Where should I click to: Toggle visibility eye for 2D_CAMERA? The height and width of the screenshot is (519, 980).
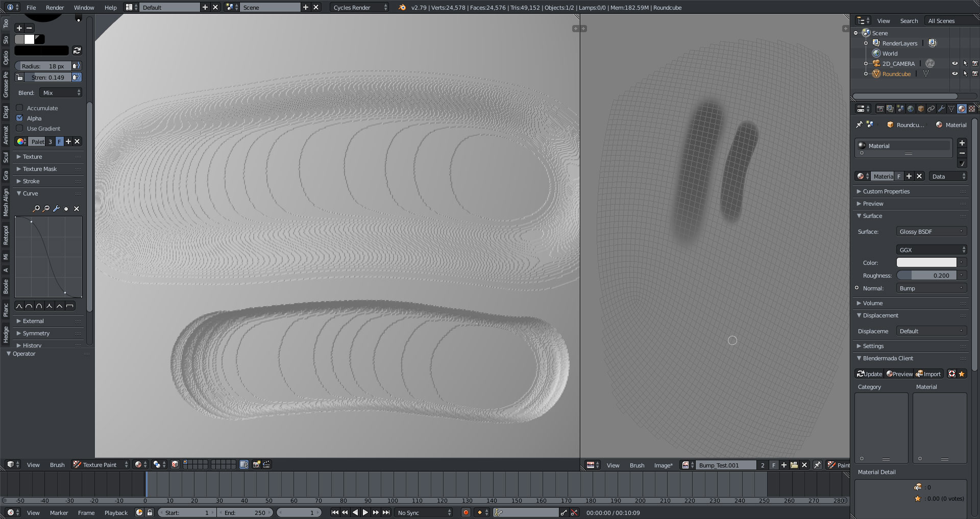[954, 64]
